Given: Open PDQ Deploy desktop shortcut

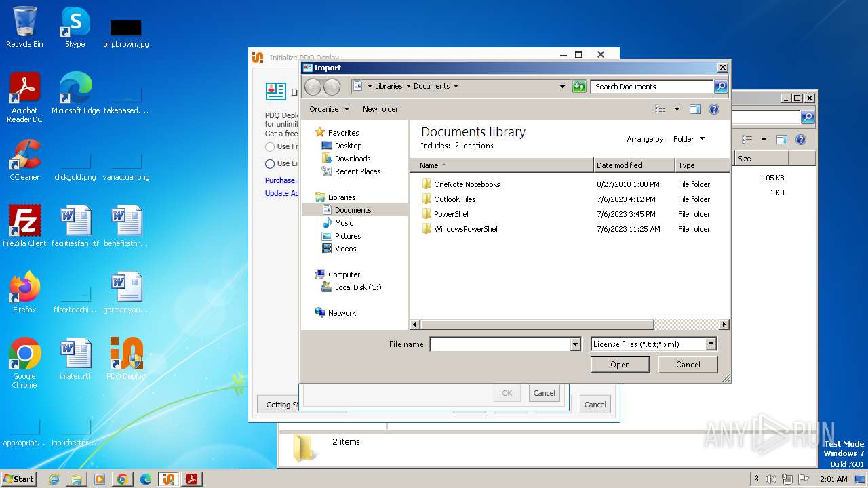Looking at the screenshot, I should (x=126, y=359).
